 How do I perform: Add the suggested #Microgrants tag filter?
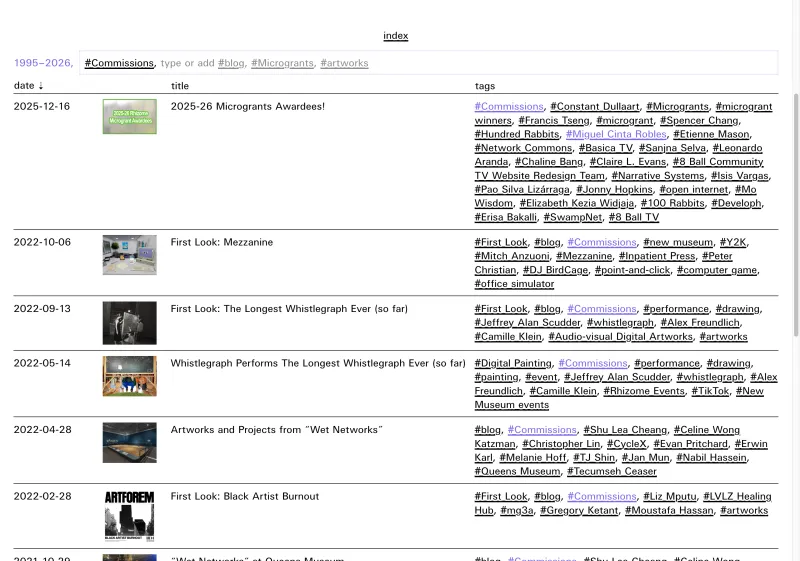click(x=282, y=63)
